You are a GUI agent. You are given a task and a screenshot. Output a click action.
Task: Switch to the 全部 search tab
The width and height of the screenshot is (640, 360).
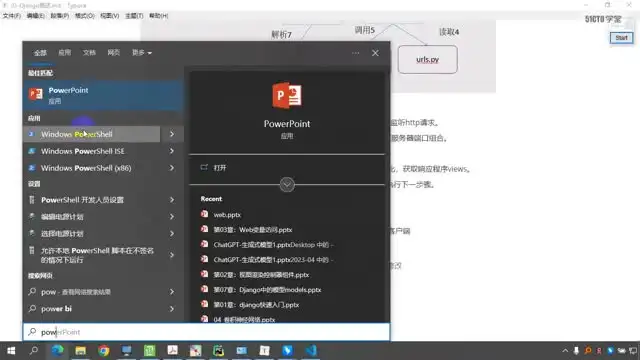pos(40,53)
